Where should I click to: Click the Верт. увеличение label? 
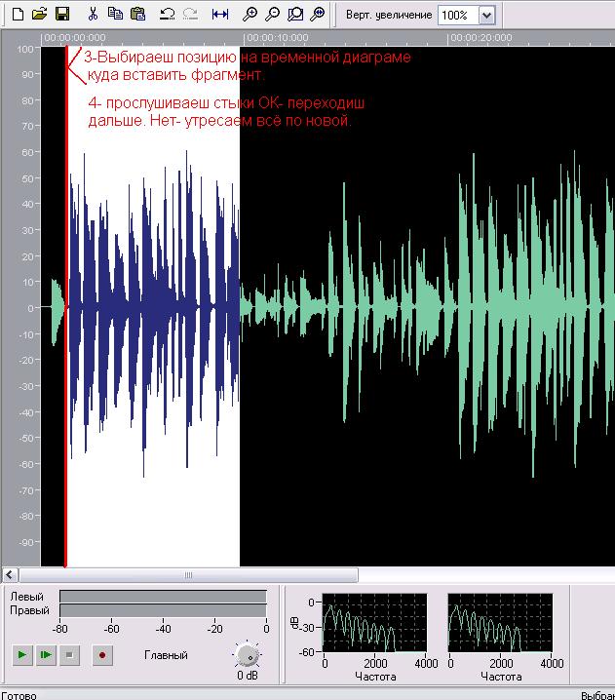[x=389, y=15]
